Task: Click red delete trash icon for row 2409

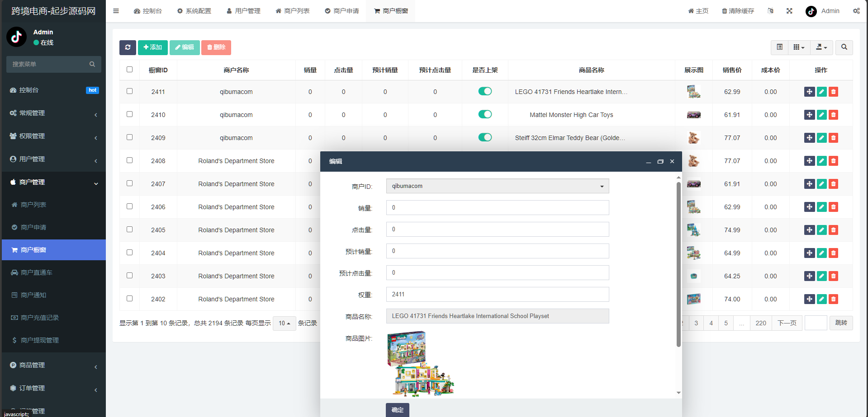Action: [x=833, y=138]
